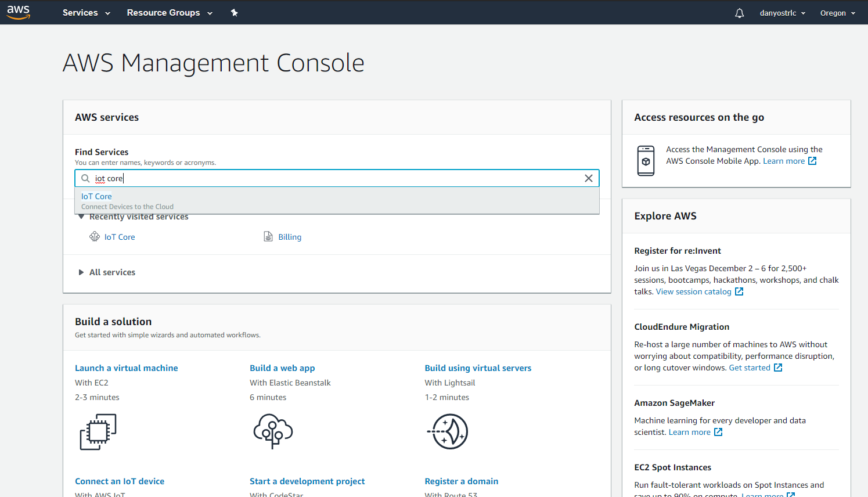Open the notifications bell icon
The width and height of the screenshot is (868, 497).
tap(739, 13)
